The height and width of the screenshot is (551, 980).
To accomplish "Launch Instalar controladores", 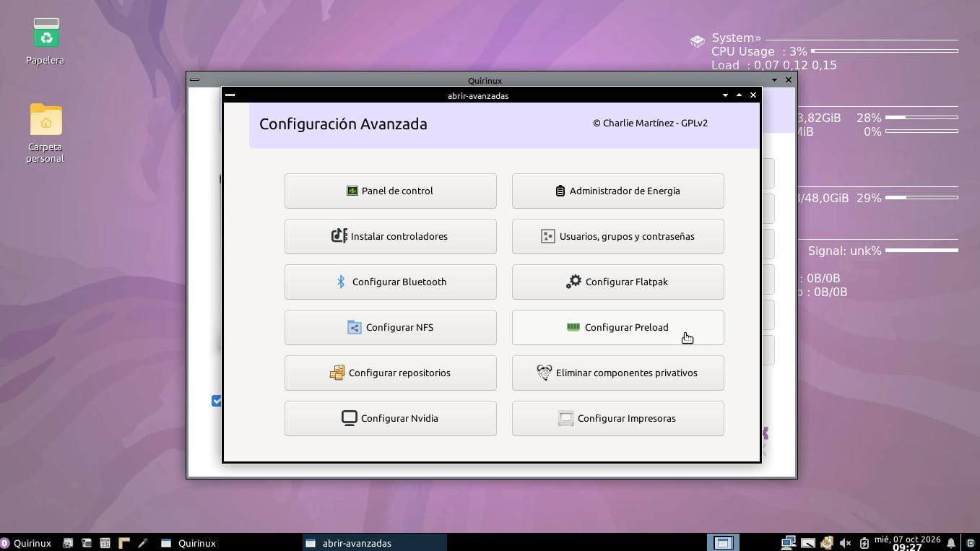I will click(390, 236).
